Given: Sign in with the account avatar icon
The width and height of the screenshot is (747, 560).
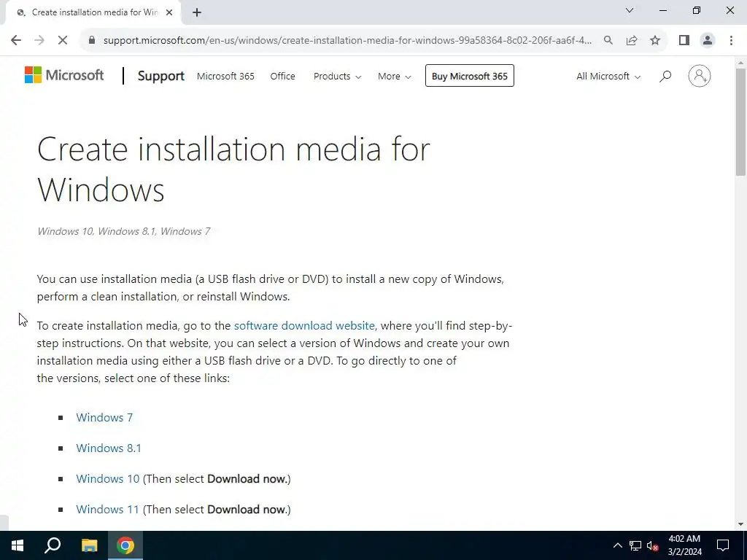Looking at the screenshot, I should tap(699, 76).
